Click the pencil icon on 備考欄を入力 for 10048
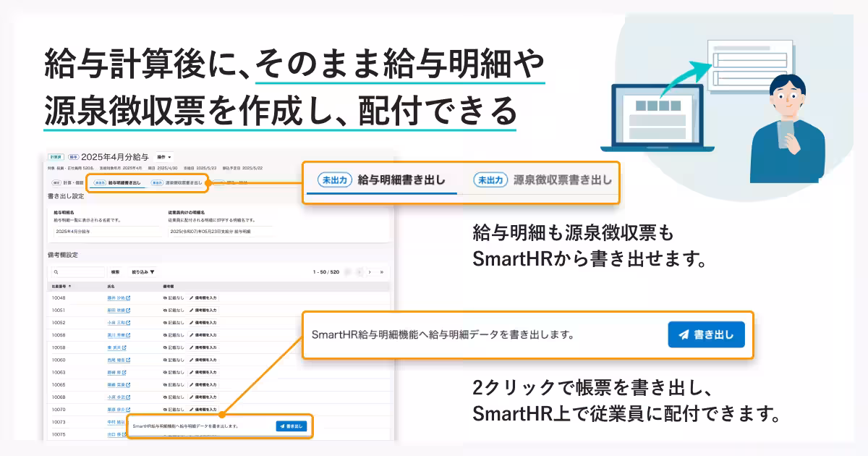The width and height of the screenshot is (868, 456). [x=192, y=298]
